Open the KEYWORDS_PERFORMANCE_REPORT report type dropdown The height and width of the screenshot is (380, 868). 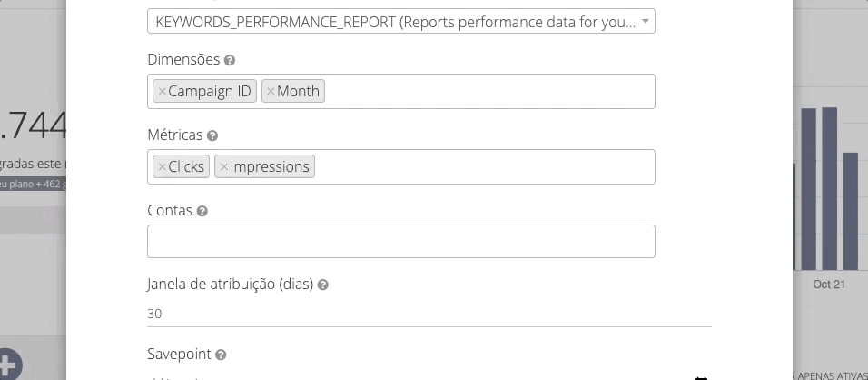[x=396, y=22]
